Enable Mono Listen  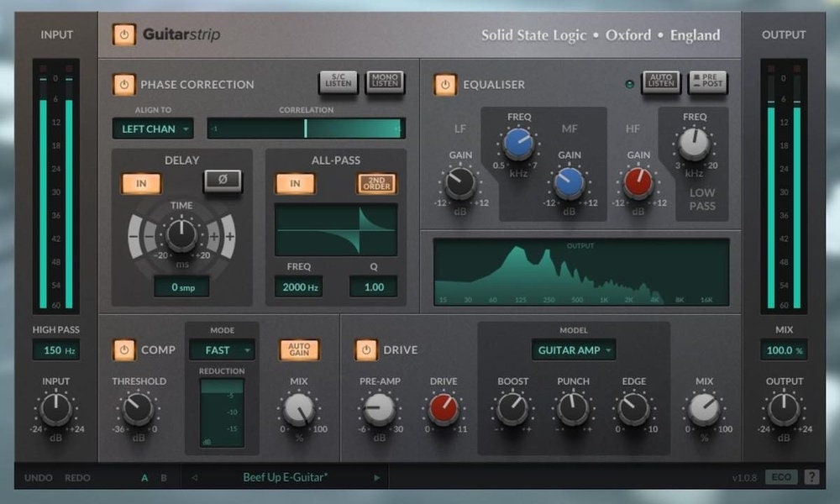click(x=385, y=82)
